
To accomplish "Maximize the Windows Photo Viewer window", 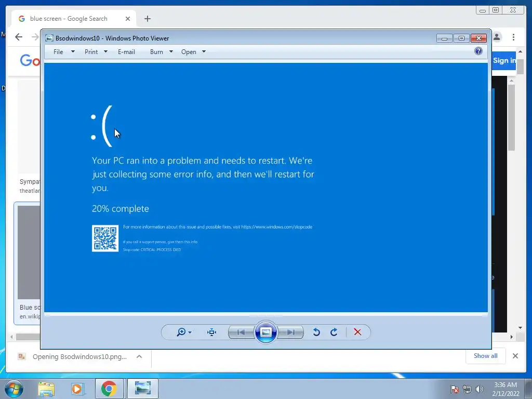I will tap(461, 38).
